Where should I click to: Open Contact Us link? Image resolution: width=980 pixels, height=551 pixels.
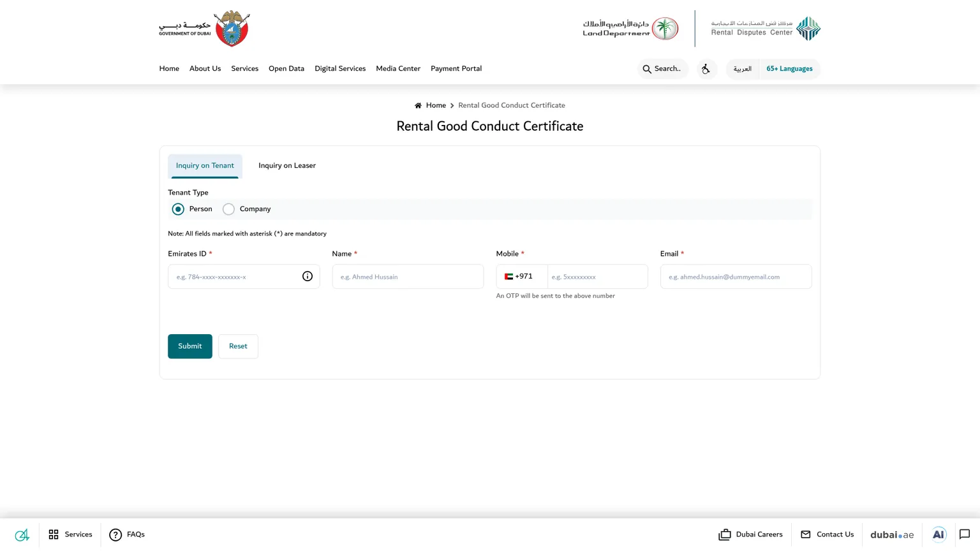tap(827, 534)
